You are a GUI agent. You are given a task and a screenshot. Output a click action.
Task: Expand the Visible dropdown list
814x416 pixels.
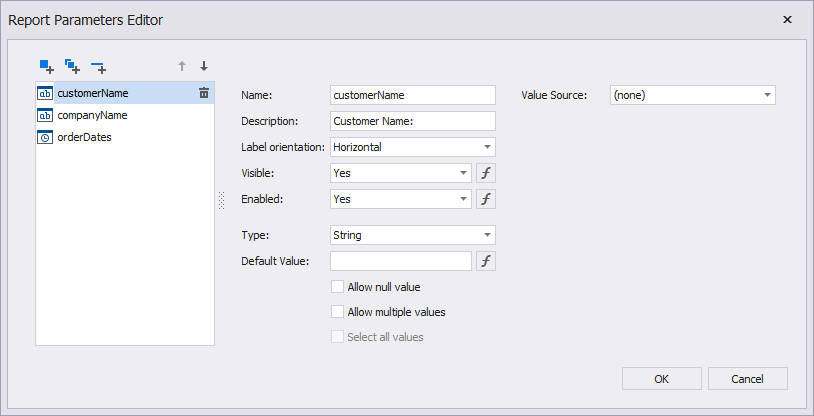tap(463, 173)
